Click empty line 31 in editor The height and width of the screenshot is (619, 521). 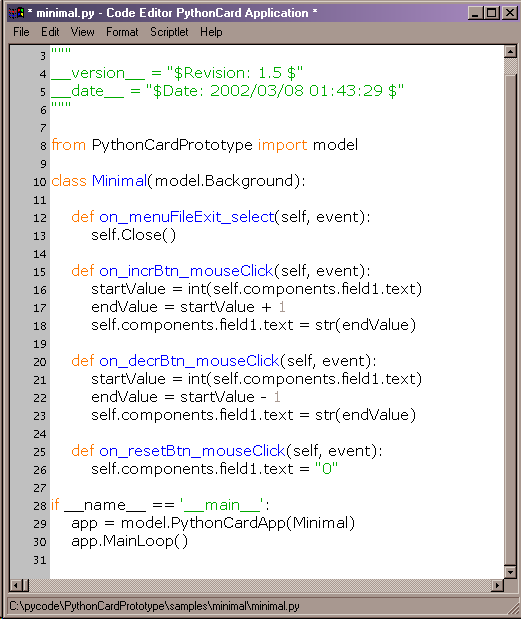pyautogui.click(x=276, y=560)
